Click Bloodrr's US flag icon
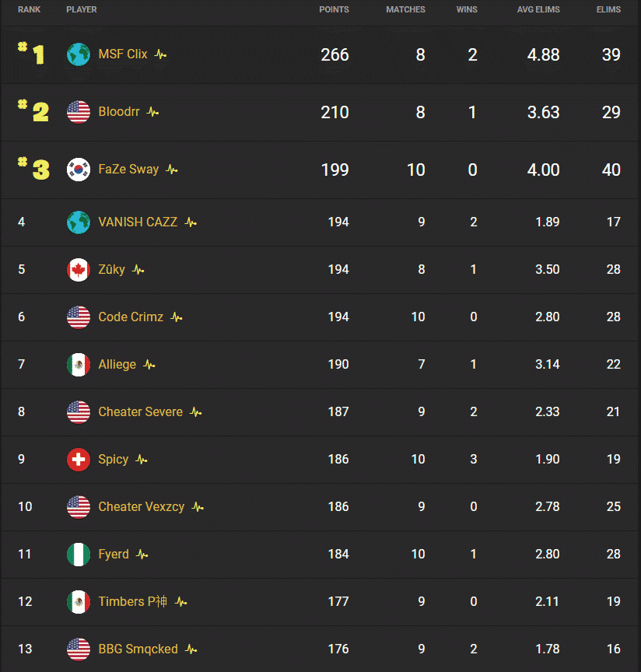The height and width of the screenshot is (672, 641). (78, 111)
